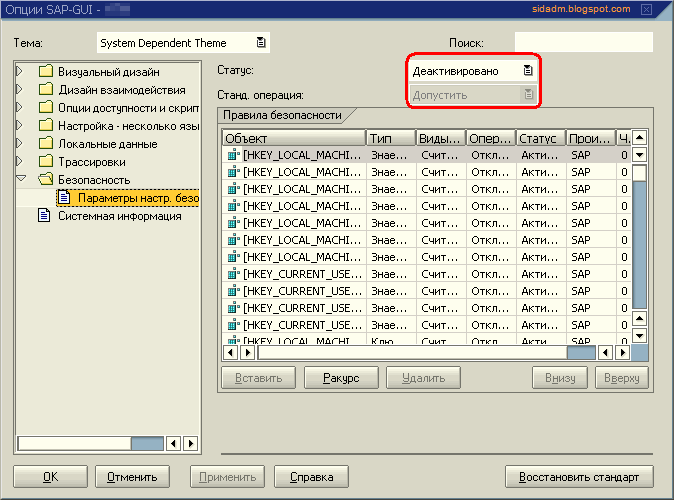Expand the Настройка - несколько язы node
The width and height of the screenshot is (674, 500).
[x=20, y=125]
